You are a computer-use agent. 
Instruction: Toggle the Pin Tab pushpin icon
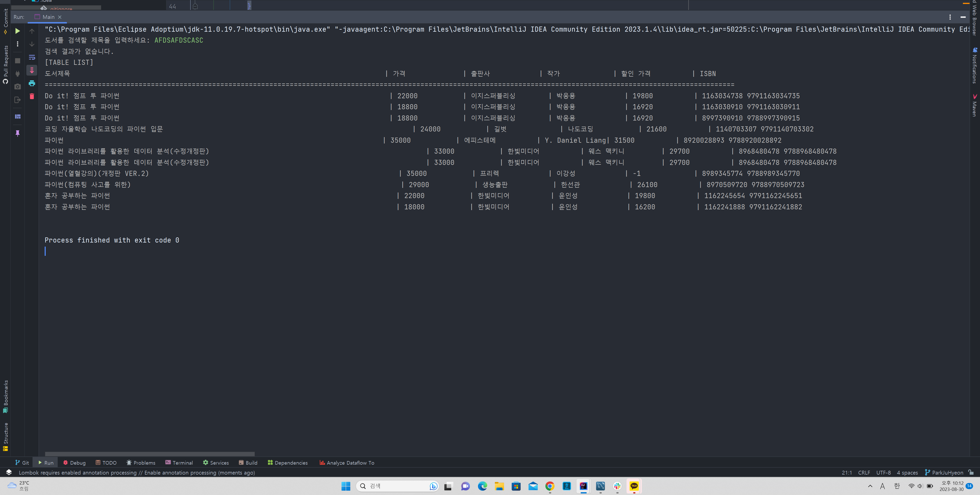pos(18,133)
